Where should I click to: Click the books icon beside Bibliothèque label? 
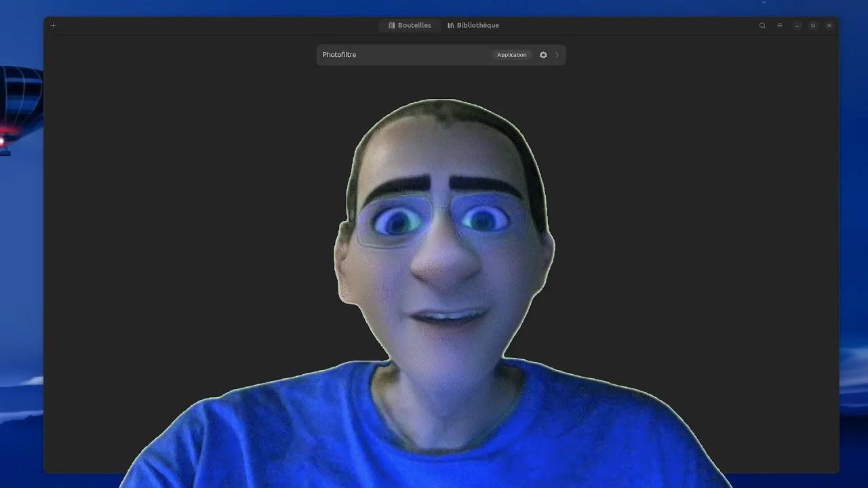pyautogui.click(x=451, y=26)
